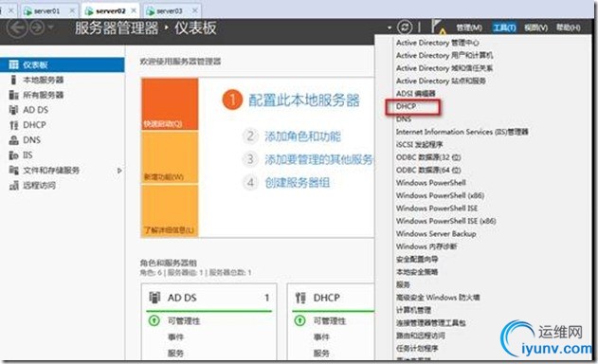Screen dimensions: 598x364
Task: Choose iSCSI 发起程序 from the Tools menu
Action: click(x=419, y=145)
